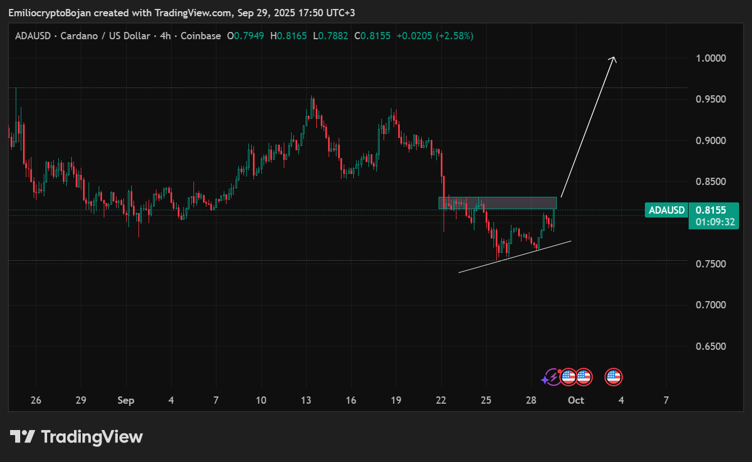Image resolution: width=752 pixels, height=462 pixels.
Task: Click the TradingView logo at bottom left
Action: click(76, 437)
